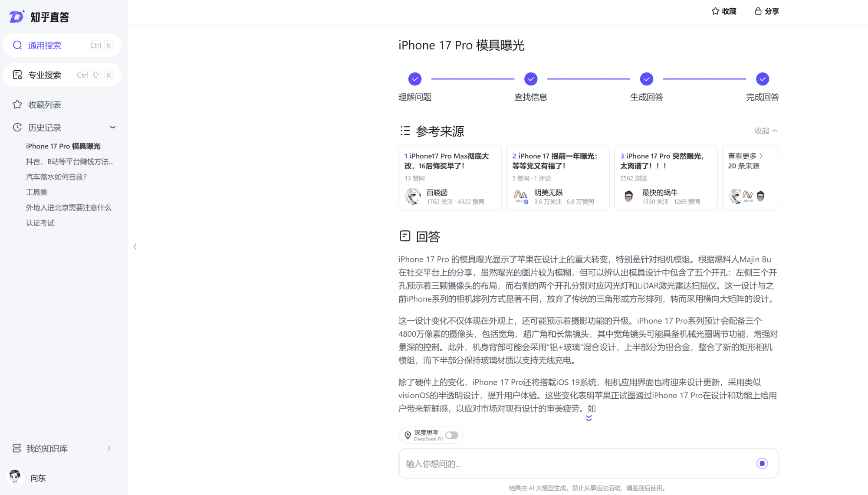This screenshot has height=495, width=868.
Task: Click the 输入你想问的 input field
Action: [521, 463]
